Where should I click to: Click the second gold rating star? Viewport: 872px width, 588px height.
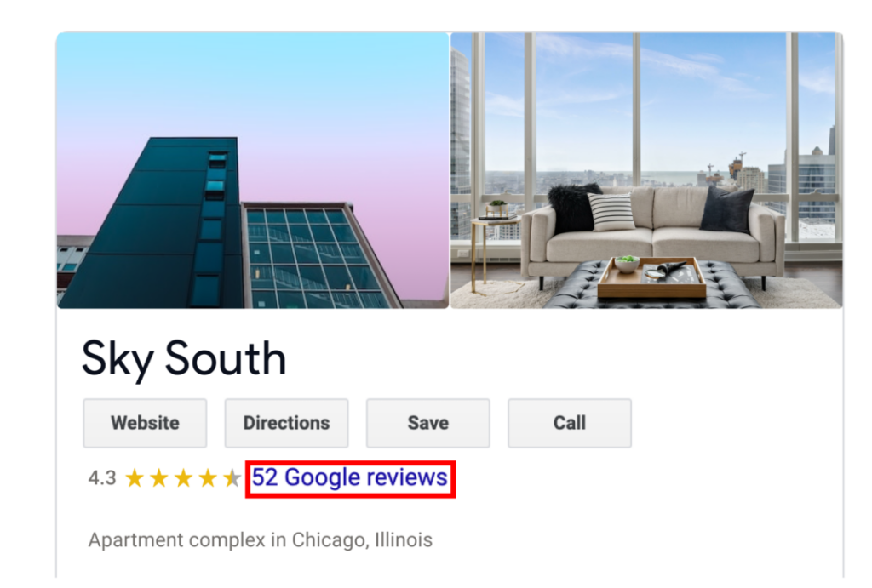(x=159, y=478)
